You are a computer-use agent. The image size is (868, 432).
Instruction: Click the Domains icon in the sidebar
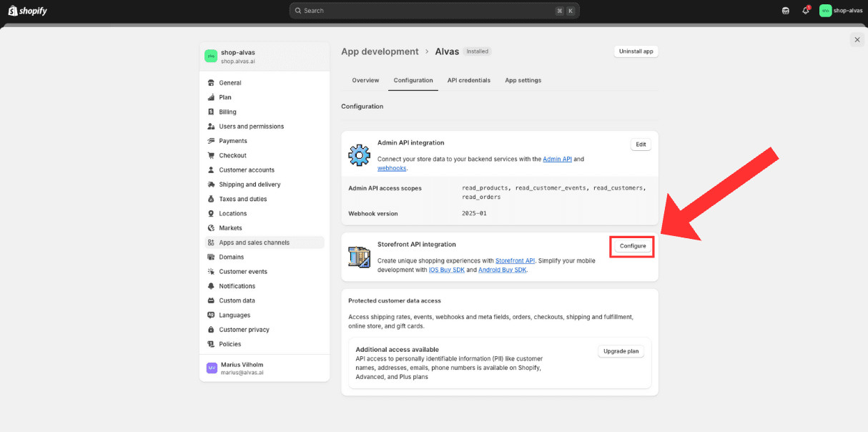[211, 257]
